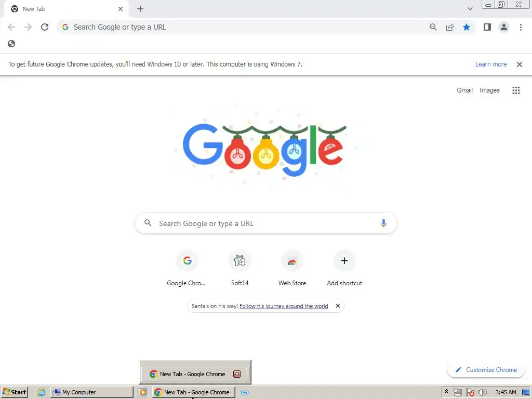The height and width of the screenshot is (399, 532).
Task: Focus the address bar URL field
Action: tap(241, 27)
